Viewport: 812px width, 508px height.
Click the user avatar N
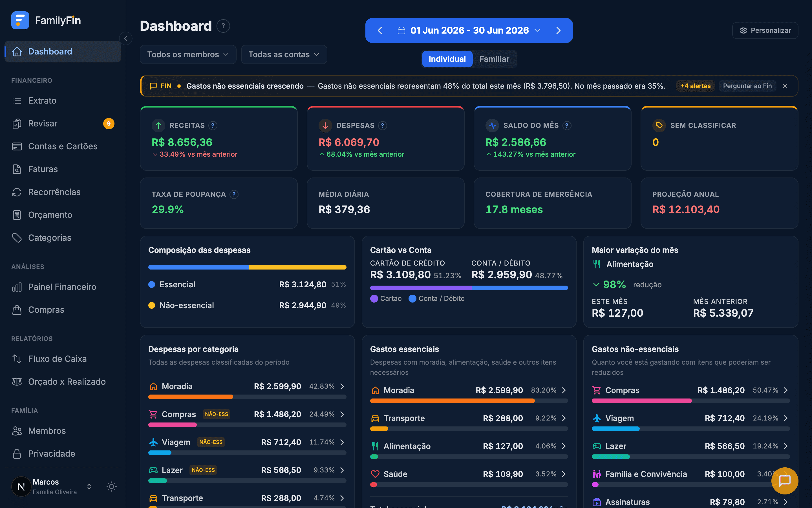[x=21, y=487]
